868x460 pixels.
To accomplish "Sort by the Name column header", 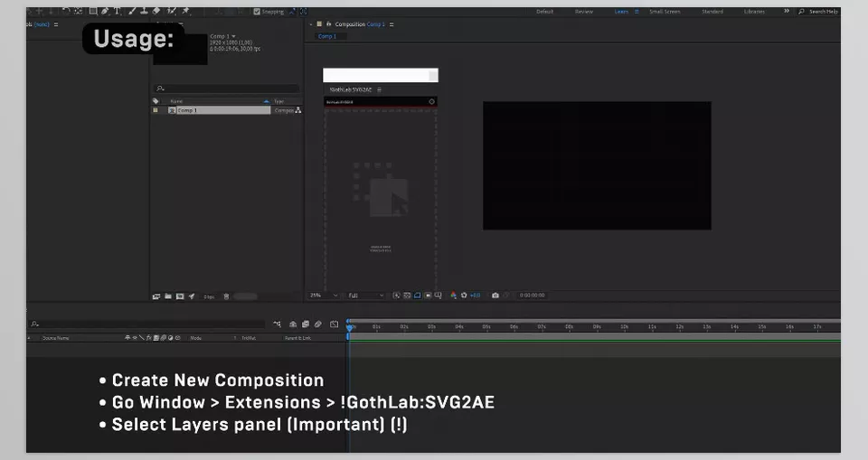I will point(176,101).
